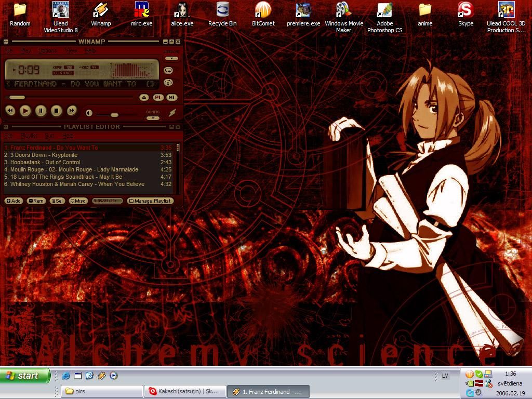The image size is (532, 399).
Task: Open Winamp View menu
Action: tap(71, 50)
